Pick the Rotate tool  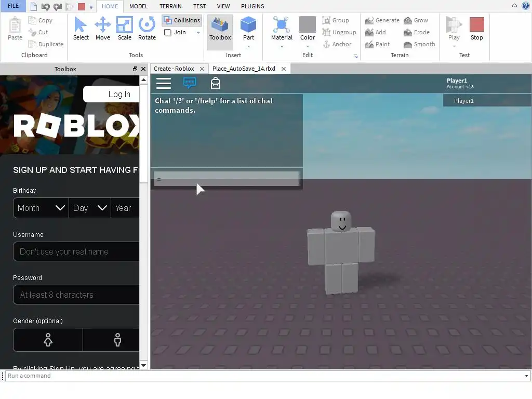pos(147,29)
